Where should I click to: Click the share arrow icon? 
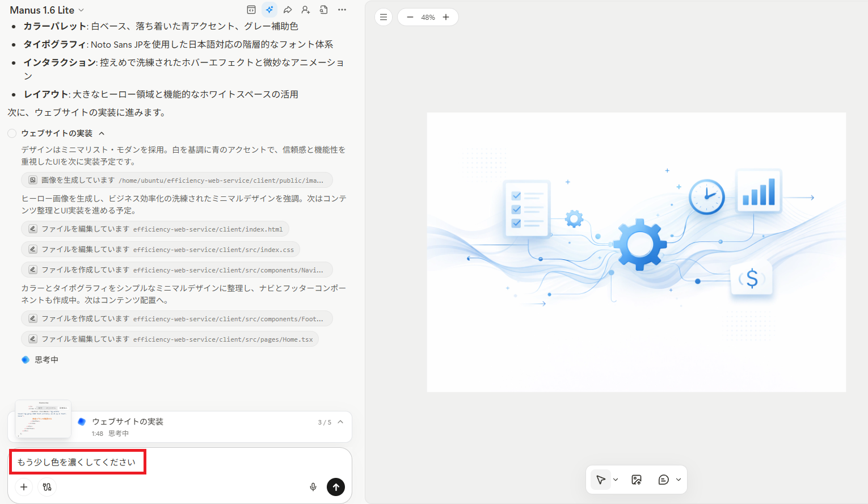(288, 10)
